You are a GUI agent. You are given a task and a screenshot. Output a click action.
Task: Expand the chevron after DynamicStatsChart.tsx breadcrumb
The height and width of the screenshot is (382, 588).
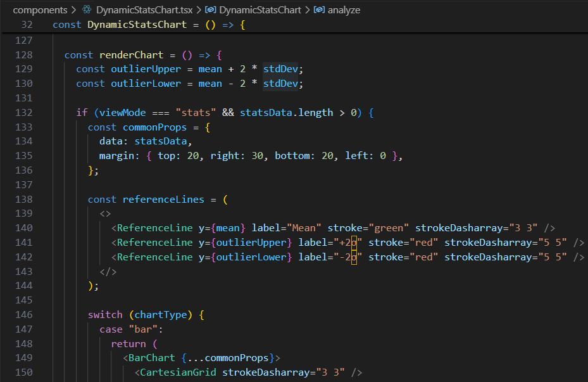point(199,10)
